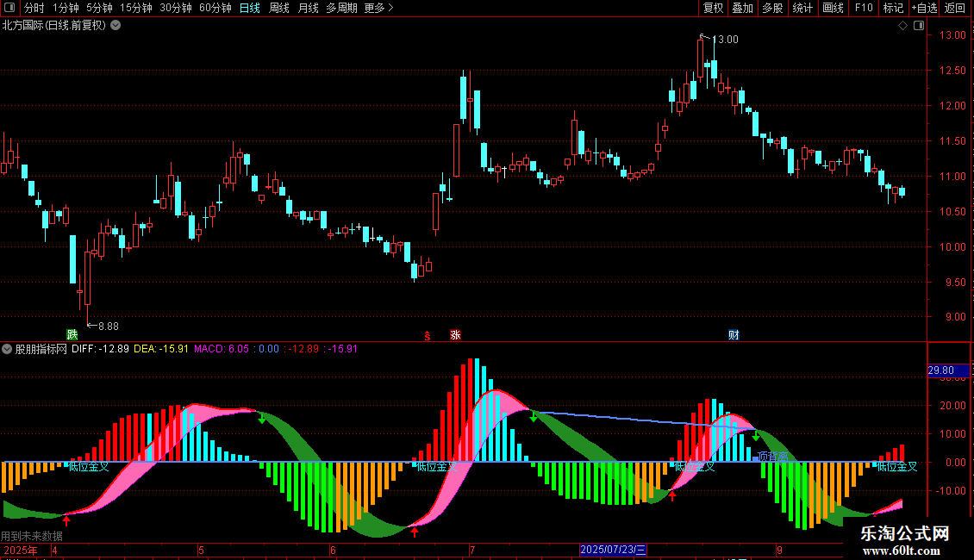This screenshot has width=974, height=560.
Task: Expand the 更多 periods menu
Action: [378, 8]
